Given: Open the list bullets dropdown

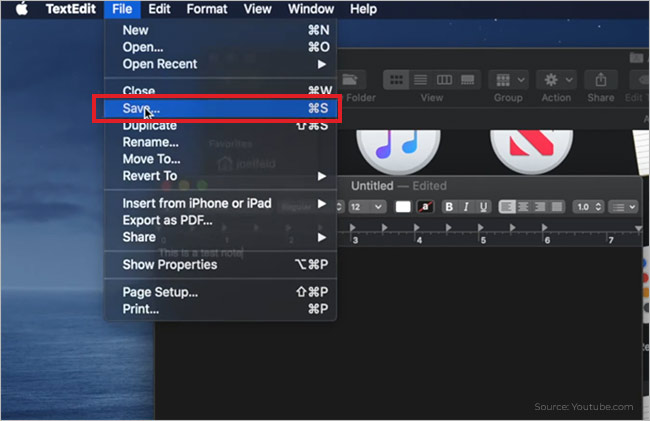Looking at the screenshot, I should point(623,207).
